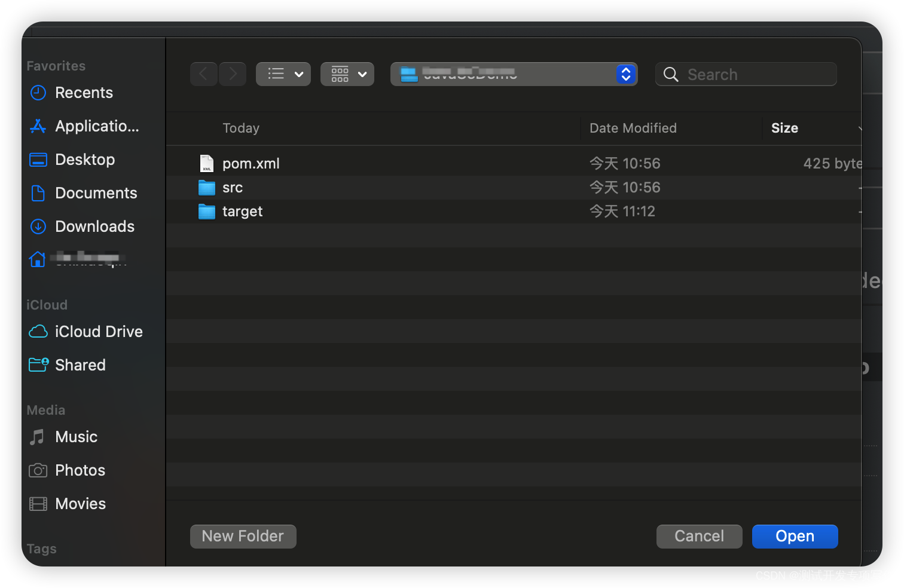Viewport: 904px width, 588px height.
Task: Open Shared in the sidebar
Action: (80, 365)
